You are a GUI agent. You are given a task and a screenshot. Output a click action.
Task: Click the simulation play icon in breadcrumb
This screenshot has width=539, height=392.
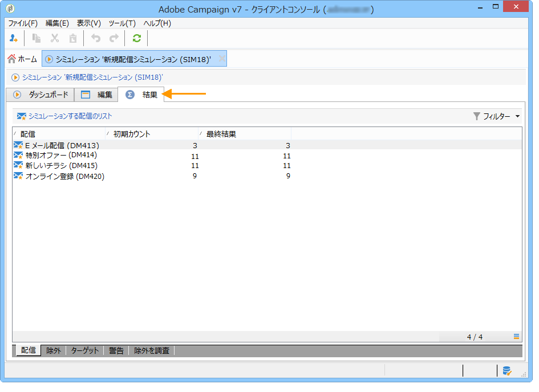click(x=15, y=77)
